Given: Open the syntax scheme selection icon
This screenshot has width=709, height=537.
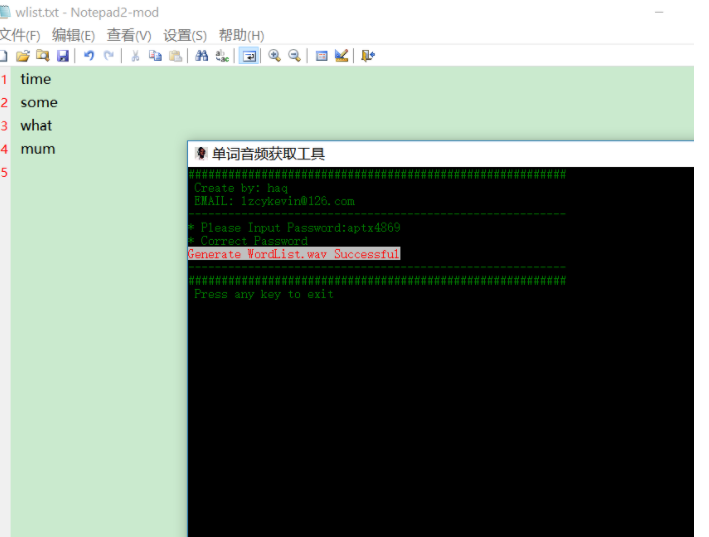Looking at the screenshot, I should [x=321, y=56].
